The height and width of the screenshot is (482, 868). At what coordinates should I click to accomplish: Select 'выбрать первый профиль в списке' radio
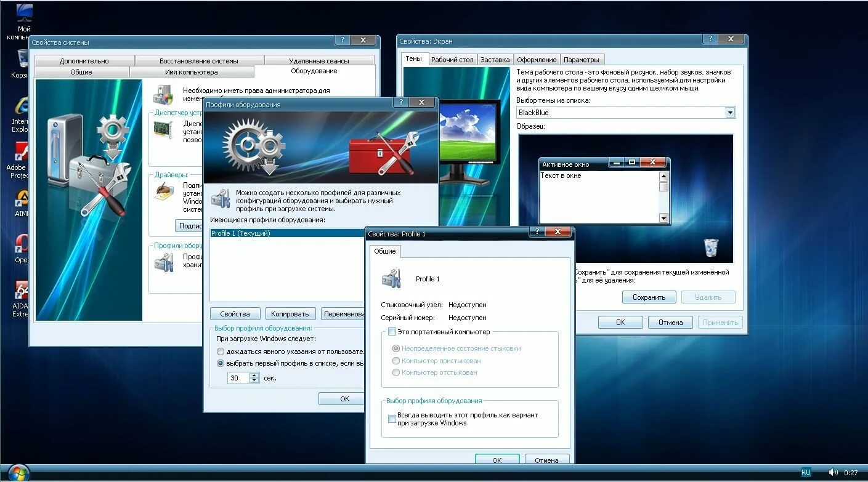pos(221,363)
